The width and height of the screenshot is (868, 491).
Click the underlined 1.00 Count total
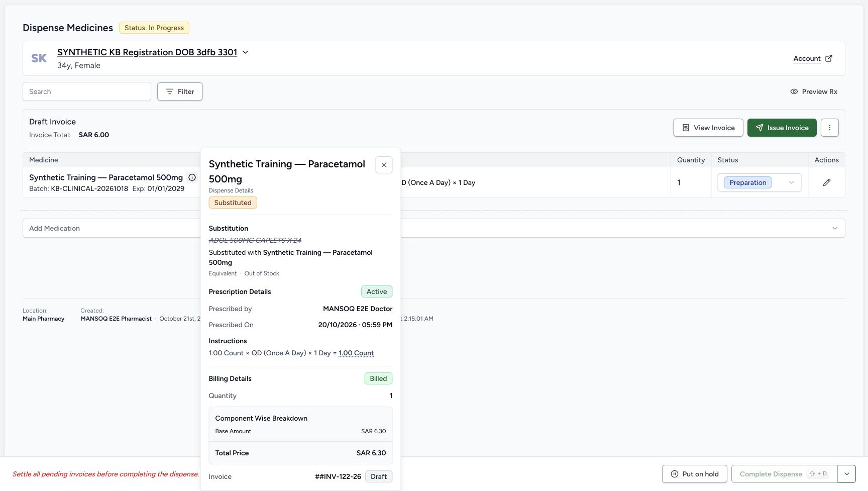[x=356, y=353]
